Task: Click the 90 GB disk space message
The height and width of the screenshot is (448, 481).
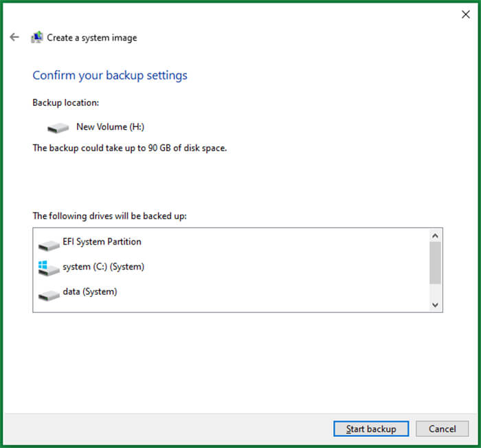Action: coord(129,148)
